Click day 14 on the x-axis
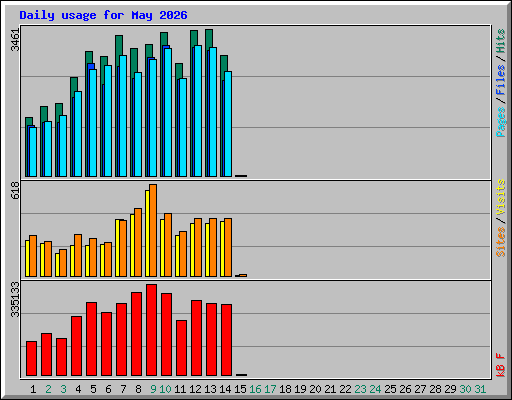Screen dimensions: 512x400 tap(225, 389)
